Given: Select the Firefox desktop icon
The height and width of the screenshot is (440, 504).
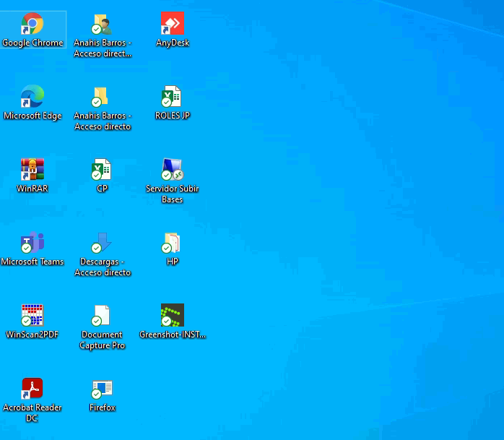Looking at the screenshot, I should tap(102, 389).
